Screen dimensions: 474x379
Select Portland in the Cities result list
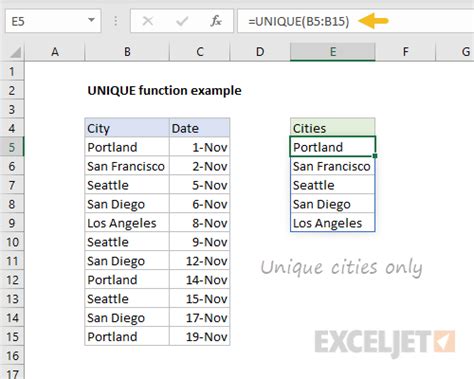tap(333, 147)
